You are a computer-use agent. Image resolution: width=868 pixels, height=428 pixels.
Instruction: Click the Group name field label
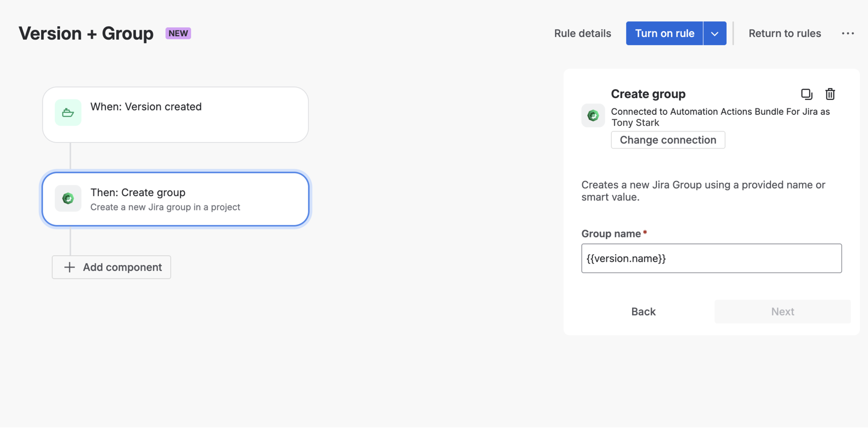pyautogui.click(x=611, y=234)
